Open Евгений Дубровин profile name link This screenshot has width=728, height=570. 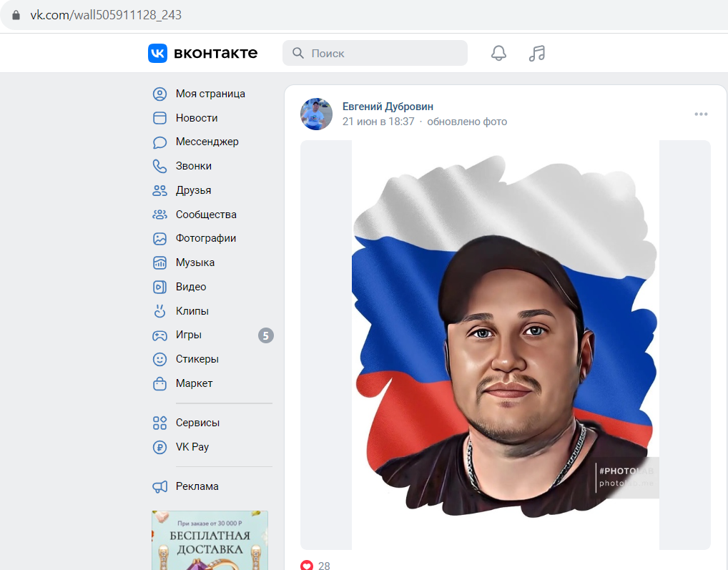tap(388, 107)
